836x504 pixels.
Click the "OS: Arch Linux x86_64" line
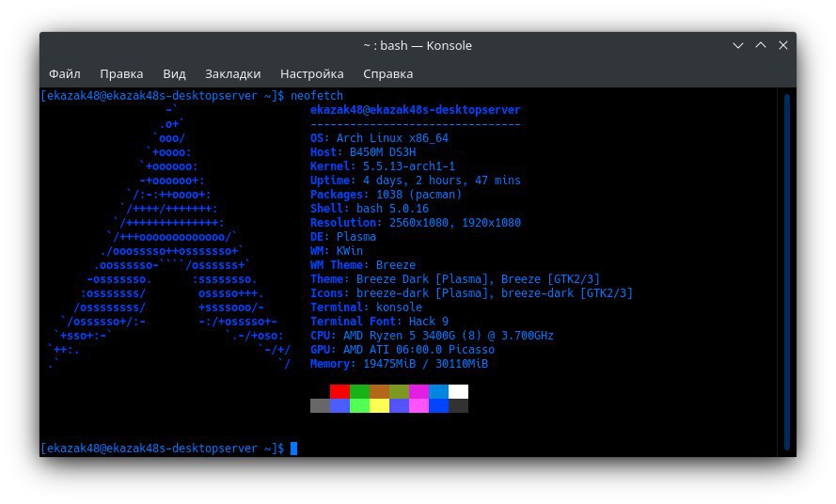[x=379, y=138]
